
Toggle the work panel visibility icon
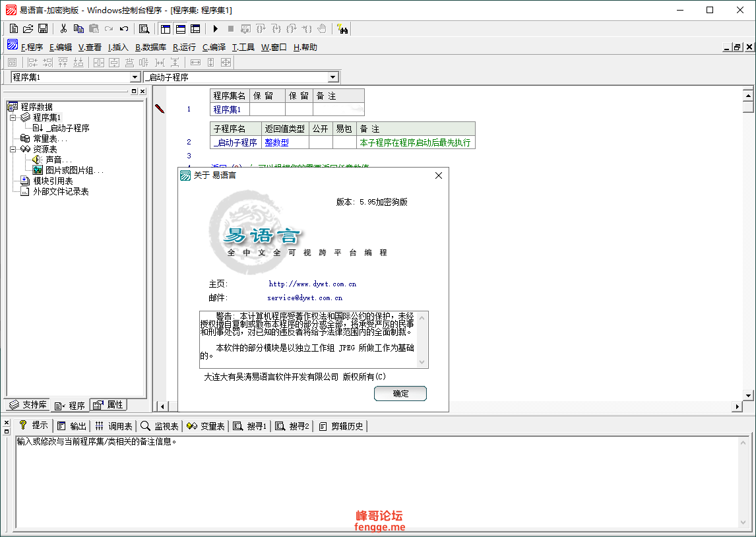pos(166,29)
